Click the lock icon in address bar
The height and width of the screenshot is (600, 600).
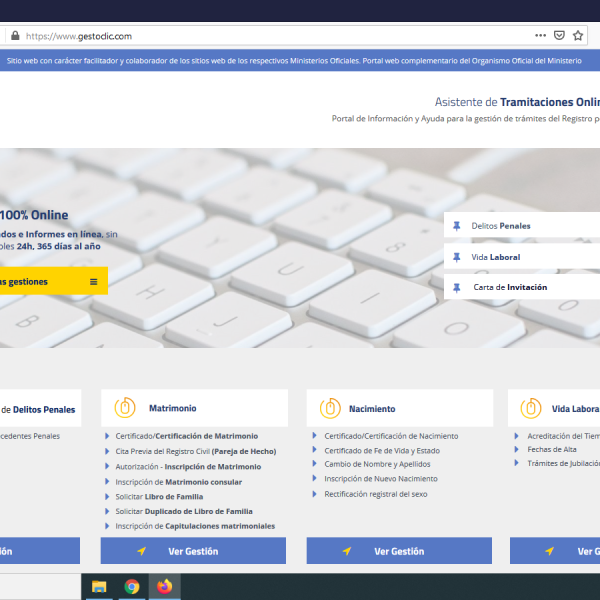pyautogui.click(x=14, y=35)
